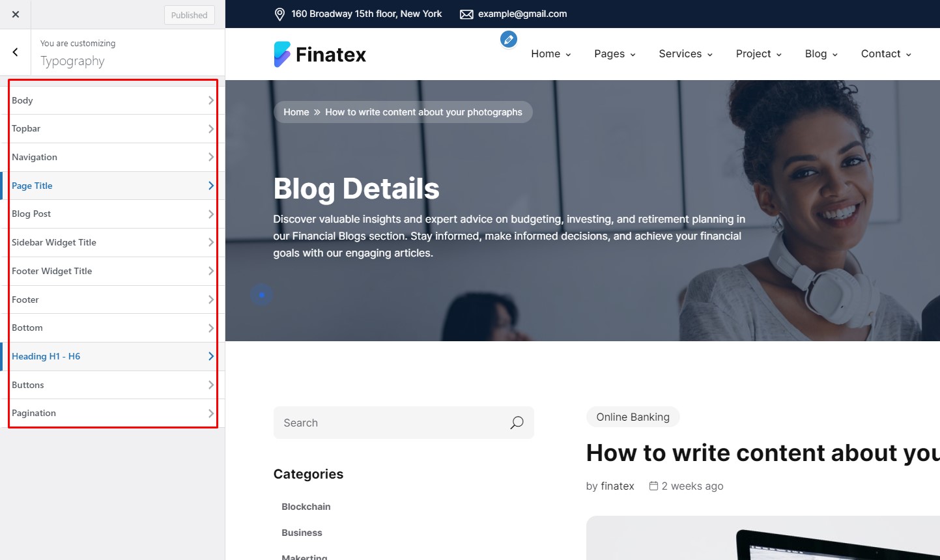940x560 pixels.
Task: Click the Online Banking category tag
Action: click(633, 417)
